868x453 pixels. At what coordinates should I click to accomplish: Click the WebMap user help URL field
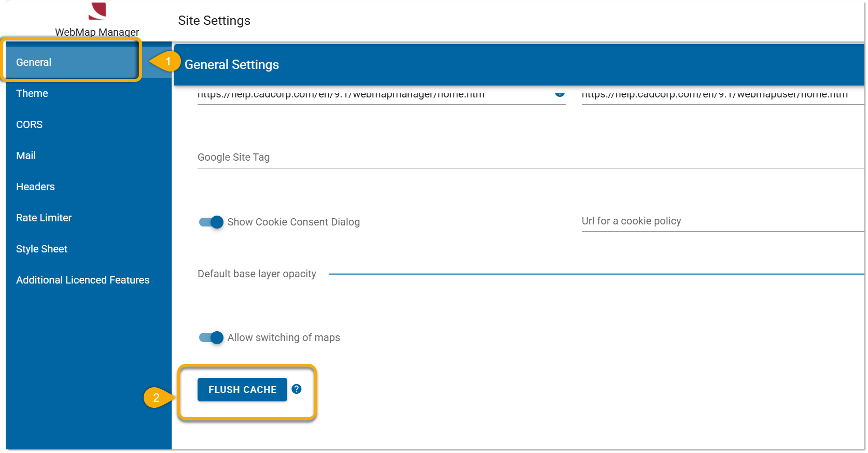coord(722,95)
